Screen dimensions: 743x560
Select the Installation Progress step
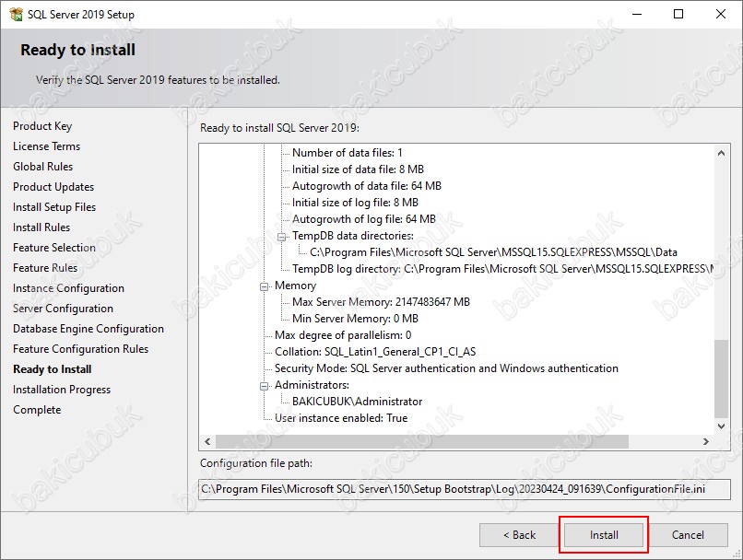point(62,390)
